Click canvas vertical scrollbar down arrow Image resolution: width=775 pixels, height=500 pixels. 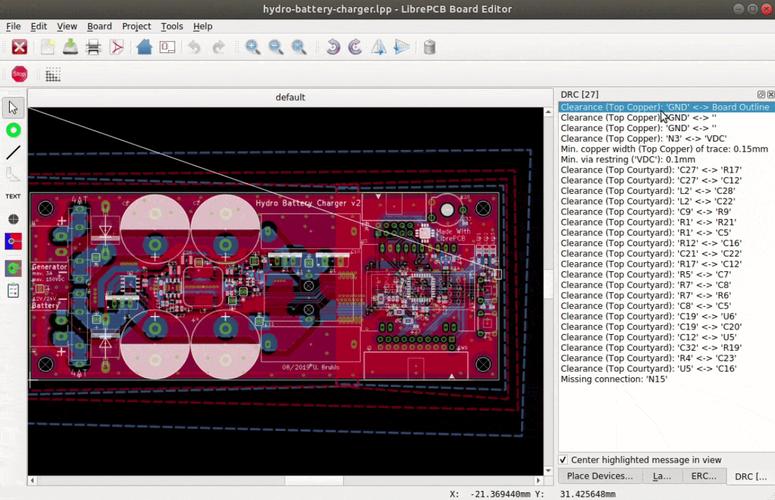click(x=548, y=470)
